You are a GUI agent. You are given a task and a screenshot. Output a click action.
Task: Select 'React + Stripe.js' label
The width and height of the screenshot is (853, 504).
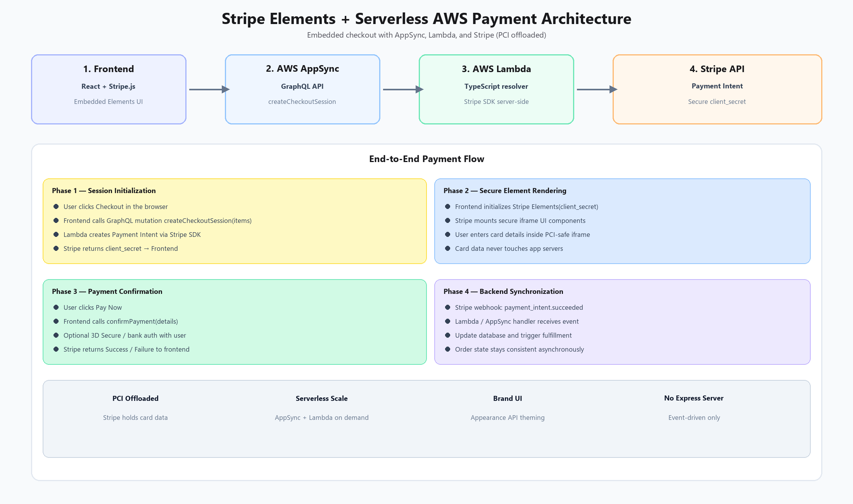(x=108, y=86)
